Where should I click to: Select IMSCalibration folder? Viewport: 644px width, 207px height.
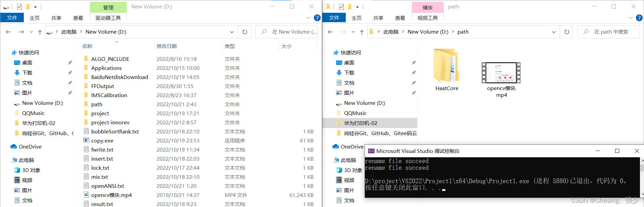[109, 95]
